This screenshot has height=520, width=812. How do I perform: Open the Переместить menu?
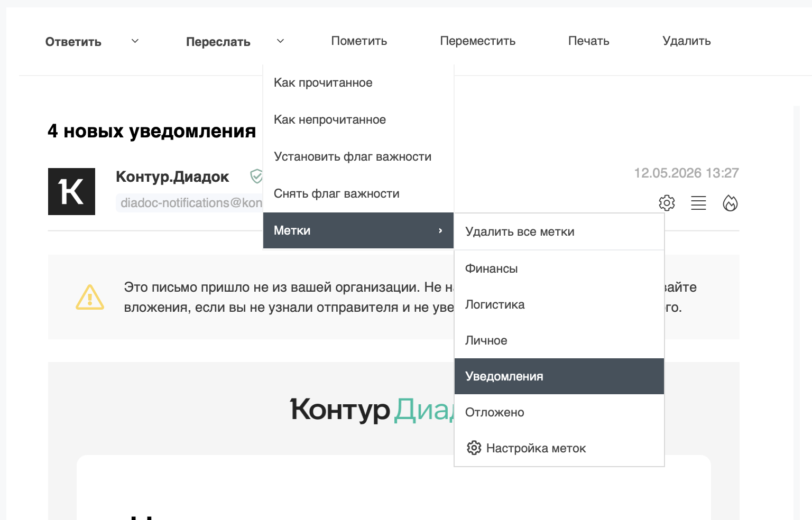(478, 41)
